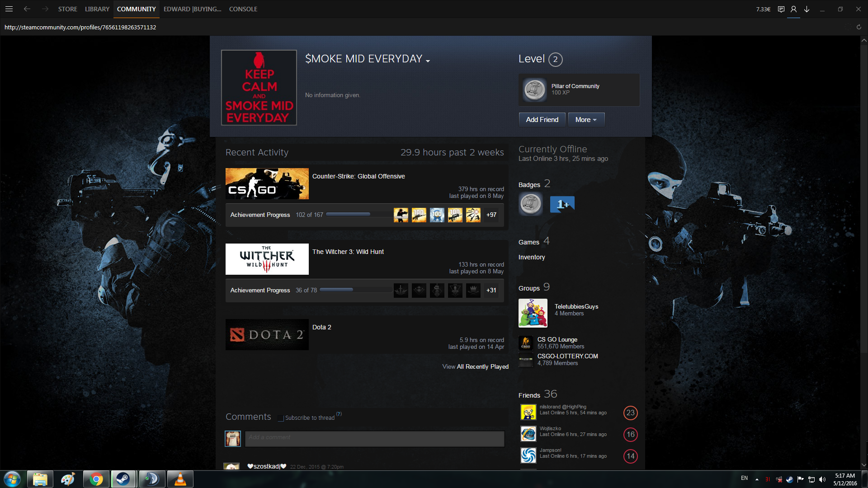Click the Add a comment field
This screenshot has height=488, width=868.
click(x=374, y=438)
